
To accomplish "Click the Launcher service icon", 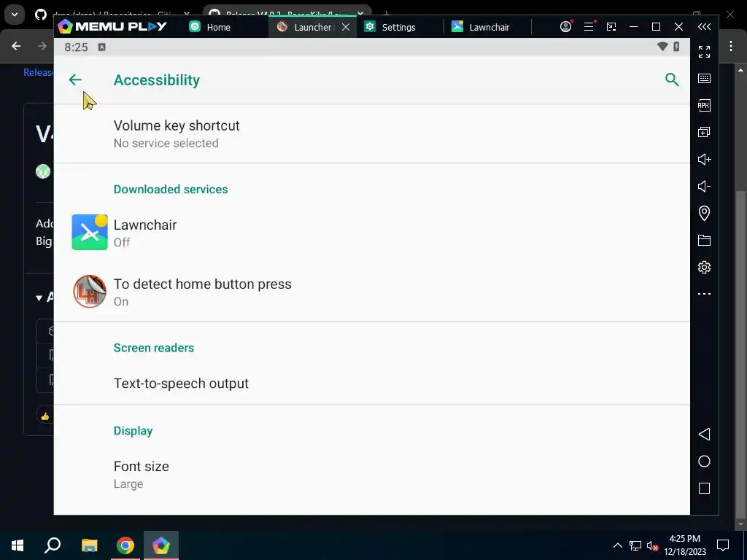I will point(90,292).
